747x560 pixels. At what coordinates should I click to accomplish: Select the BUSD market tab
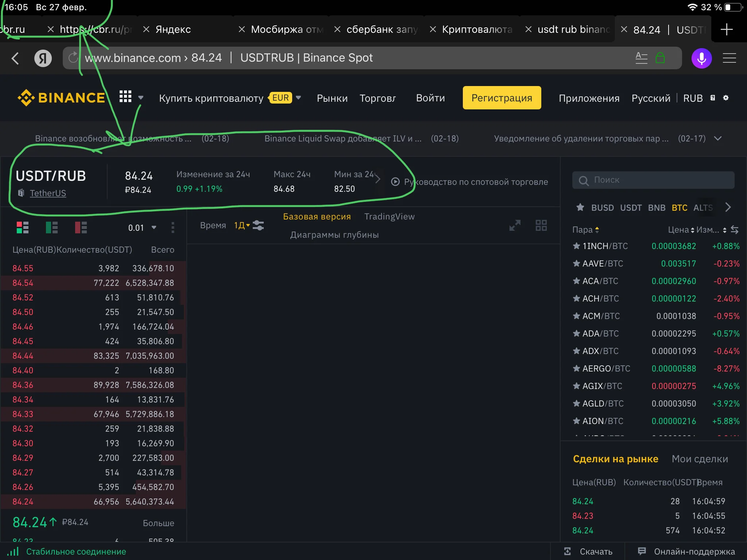click(602, 208)
